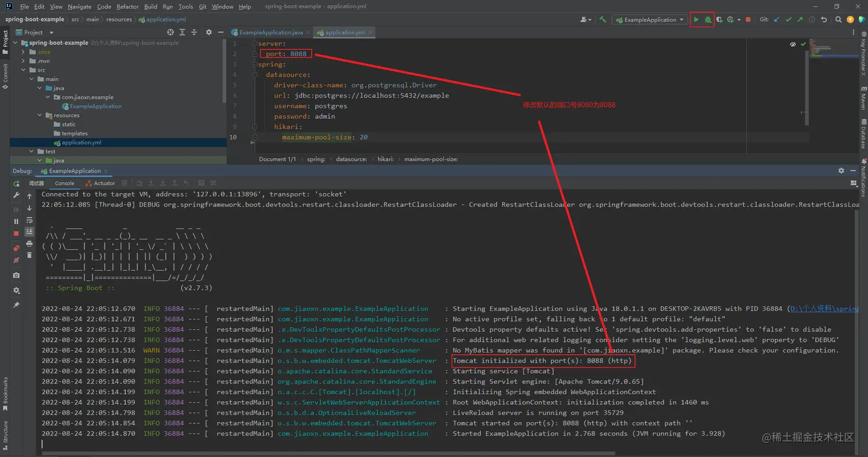Viewport: 868px width, 457px height.
Task: Show Git history clock icon
Action: click(812, 20)
